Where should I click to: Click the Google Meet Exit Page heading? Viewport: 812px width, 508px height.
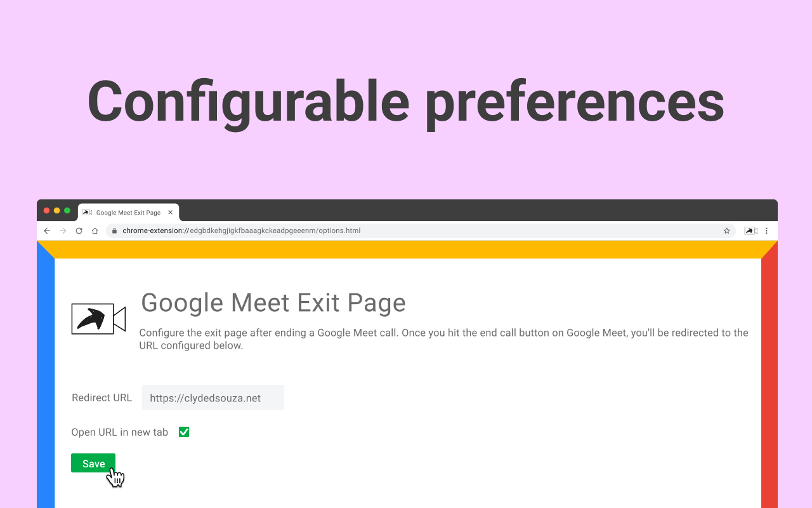click(273, 303)
